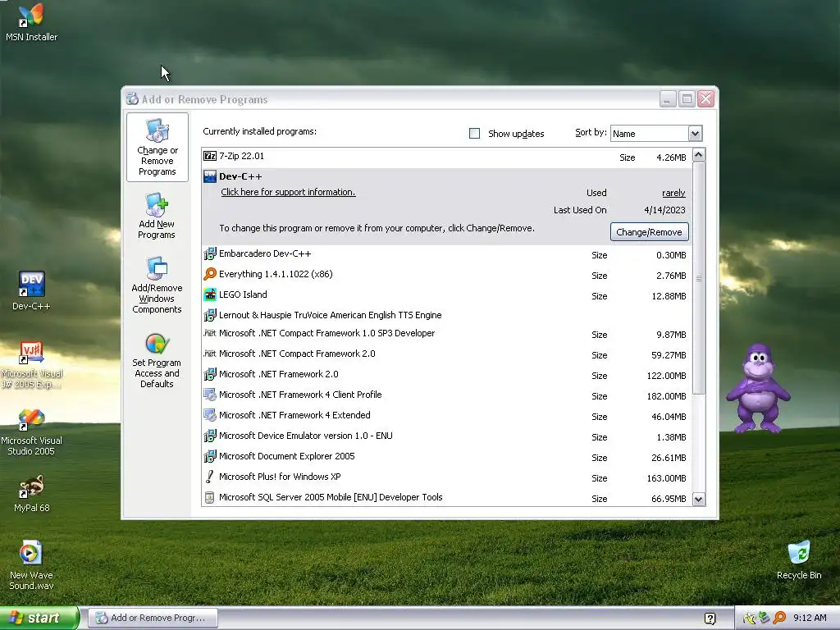The width and height of the screenshot is (840, 630).
Task: Click the purple BonziBuddy gorilla on desktop
Action: [x=758, y=389]
